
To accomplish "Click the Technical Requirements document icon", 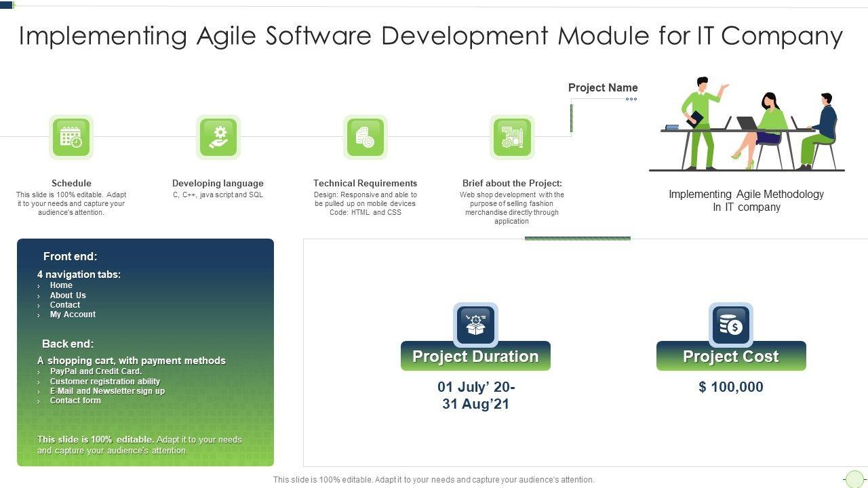I will (366, 137).
